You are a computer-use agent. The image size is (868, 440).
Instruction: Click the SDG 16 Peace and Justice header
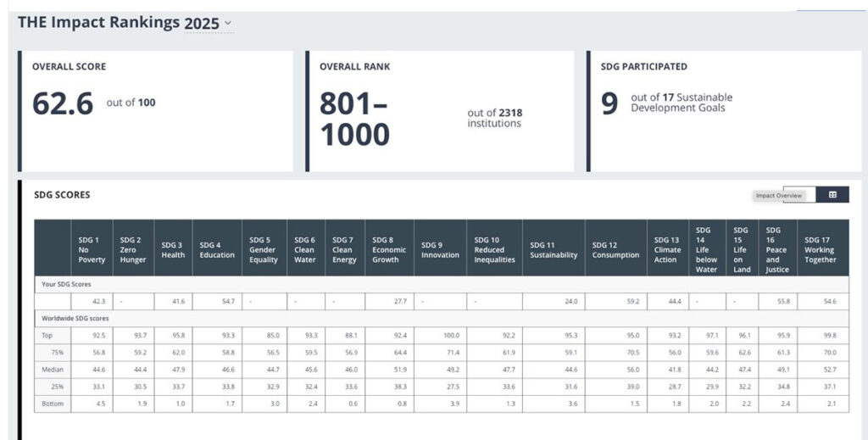click(776, 249)
